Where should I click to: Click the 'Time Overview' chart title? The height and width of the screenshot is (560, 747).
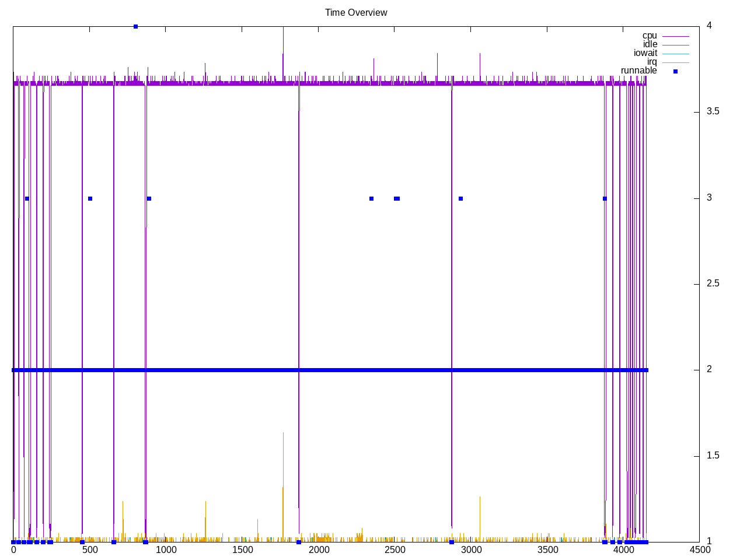coord(356,12)
